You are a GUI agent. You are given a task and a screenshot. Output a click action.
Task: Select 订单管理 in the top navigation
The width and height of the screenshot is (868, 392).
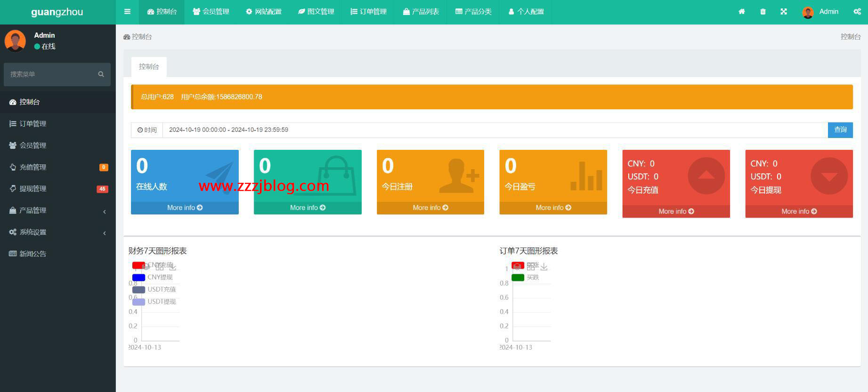click(369, 12)
